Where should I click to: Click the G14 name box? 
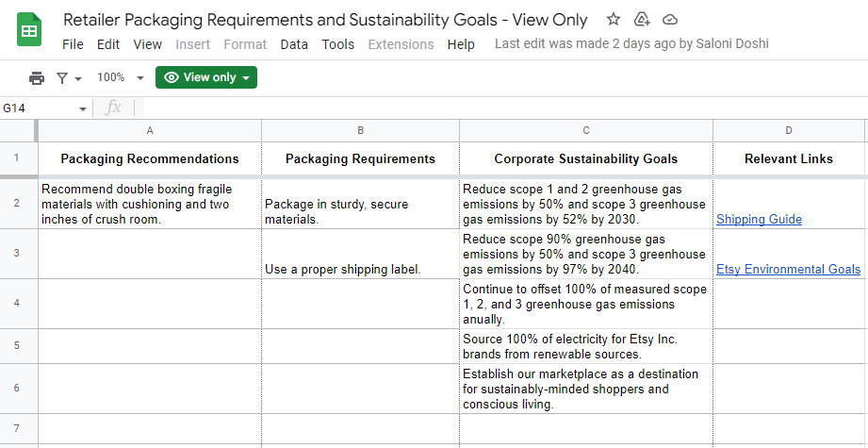coord(39,108)
